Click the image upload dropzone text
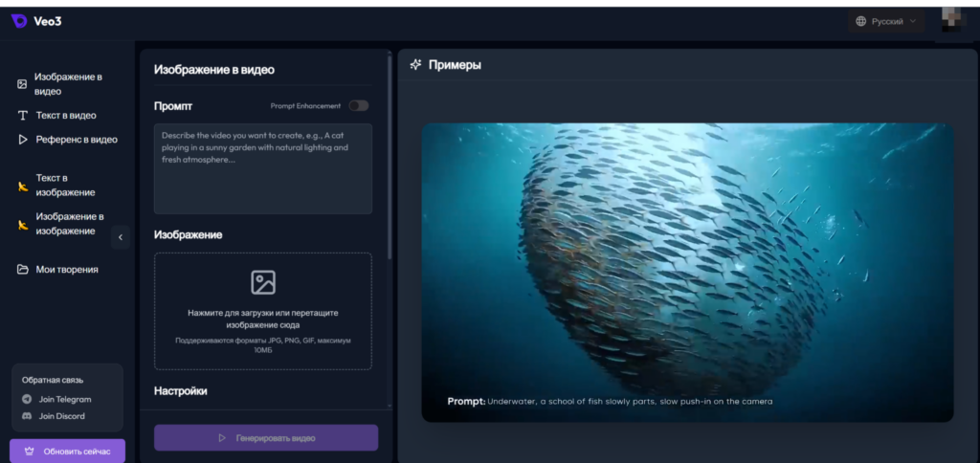Image resolution: width=980 pixels, height=463 pixels. click(263, 319)
